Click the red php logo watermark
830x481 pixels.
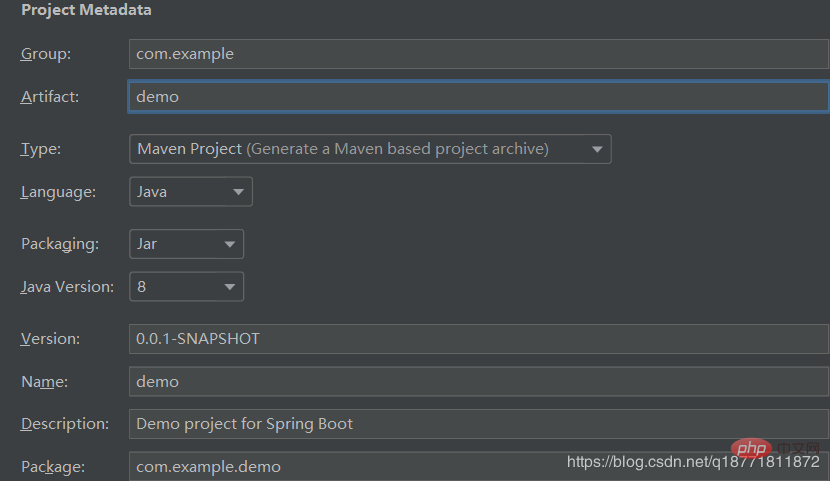click(751, 449)
